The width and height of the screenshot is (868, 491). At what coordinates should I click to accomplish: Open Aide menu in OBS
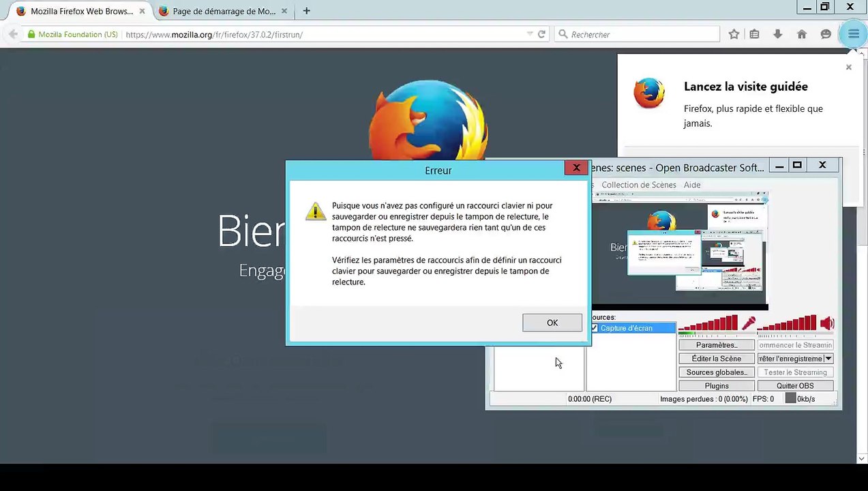pos(691,185)
